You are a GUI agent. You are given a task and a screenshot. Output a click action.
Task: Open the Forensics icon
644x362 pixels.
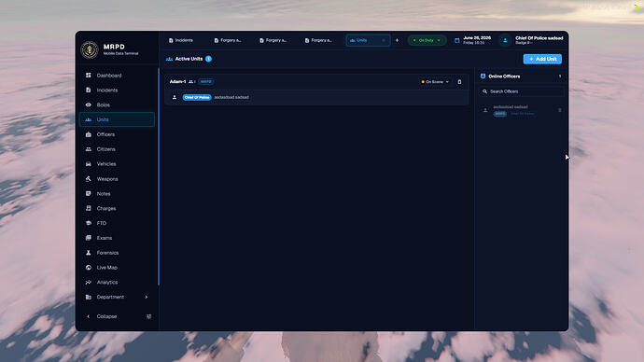[89, 253]
